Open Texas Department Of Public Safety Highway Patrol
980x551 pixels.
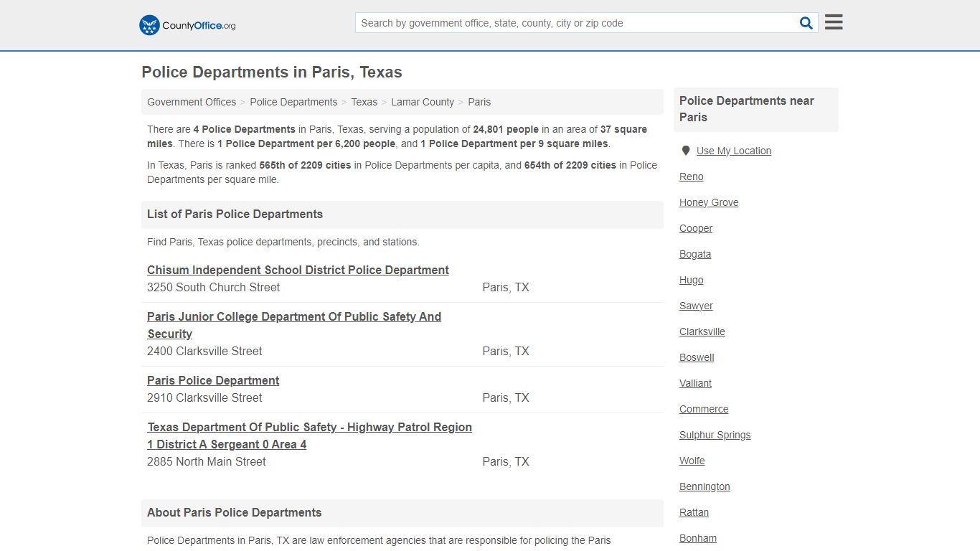click(309, 435)
